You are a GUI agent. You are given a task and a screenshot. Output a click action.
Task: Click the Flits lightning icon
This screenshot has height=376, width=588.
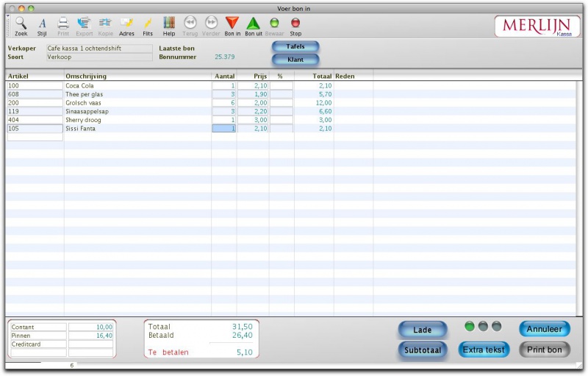[148, 24]
